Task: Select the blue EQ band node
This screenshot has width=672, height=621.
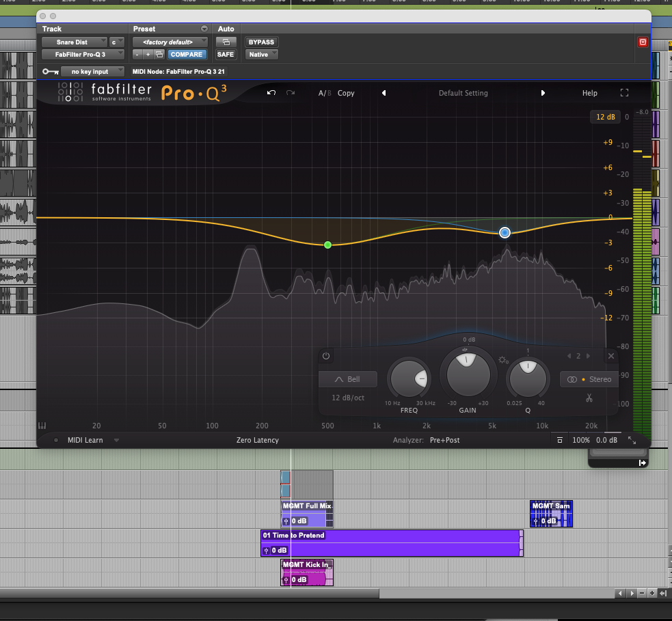Action: pos(505,232)
